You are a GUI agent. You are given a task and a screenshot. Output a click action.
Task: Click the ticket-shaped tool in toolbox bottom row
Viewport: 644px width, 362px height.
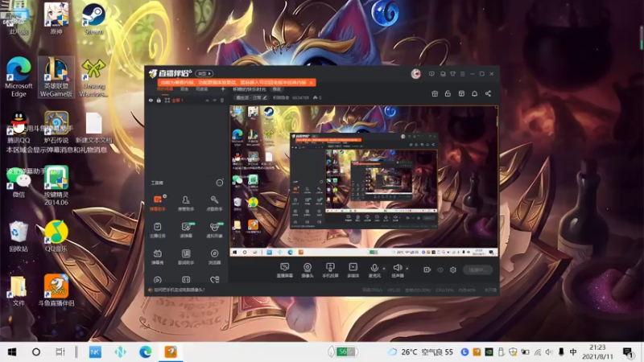186,280
